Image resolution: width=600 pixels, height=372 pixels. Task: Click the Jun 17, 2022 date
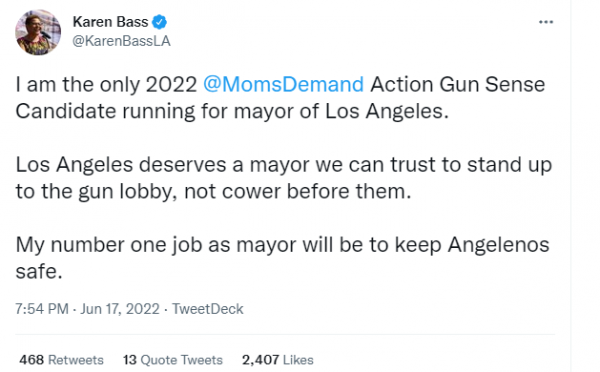(x=120, y=309)
